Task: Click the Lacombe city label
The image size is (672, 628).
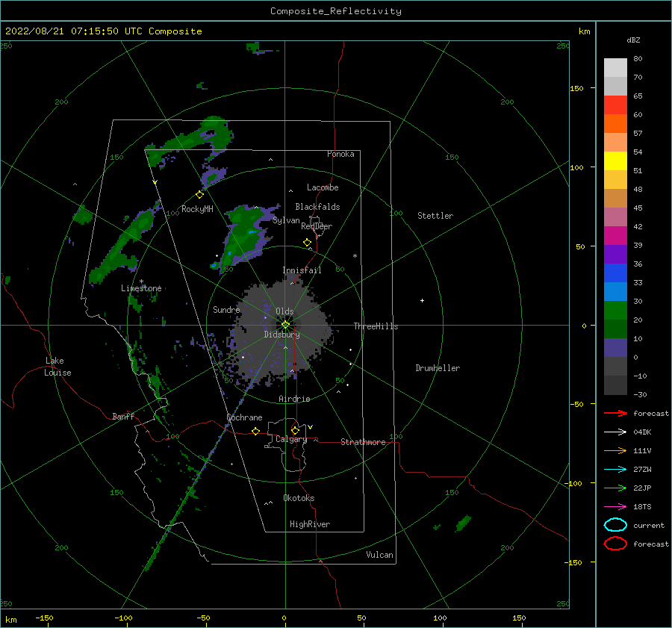Action: pyautogui.click(x=323, y=187)
